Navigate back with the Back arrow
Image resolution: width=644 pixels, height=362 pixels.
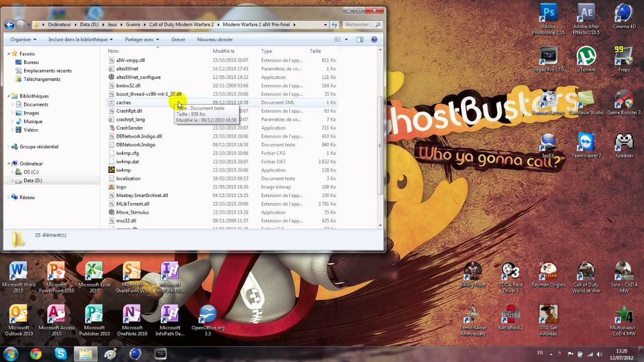tap(9, 24)
